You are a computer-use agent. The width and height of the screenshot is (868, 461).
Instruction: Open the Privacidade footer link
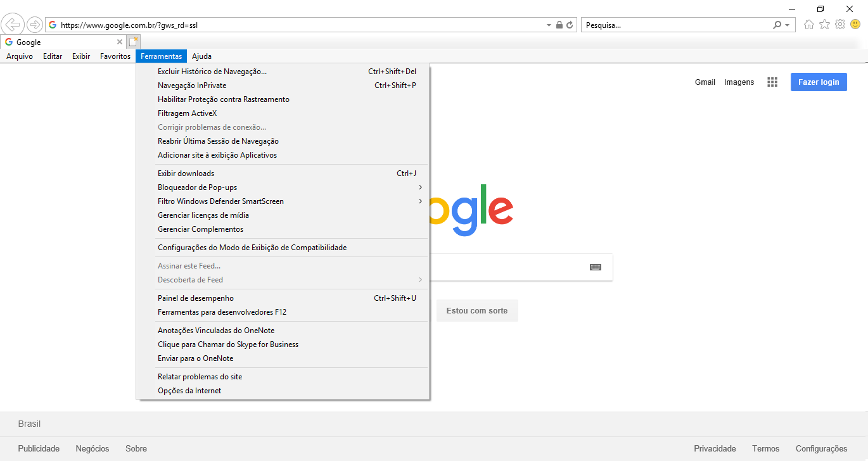click(x=715, y=449)
